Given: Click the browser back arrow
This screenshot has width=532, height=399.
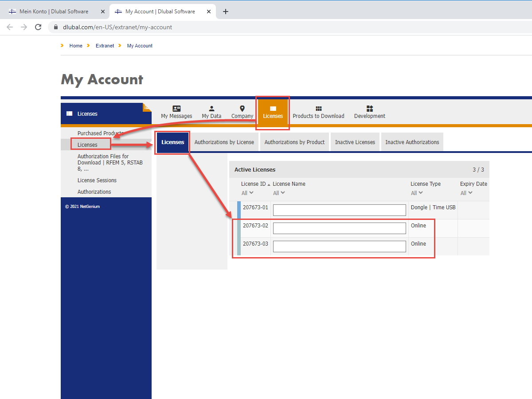Looking at the screenshot, I should 10,27.
